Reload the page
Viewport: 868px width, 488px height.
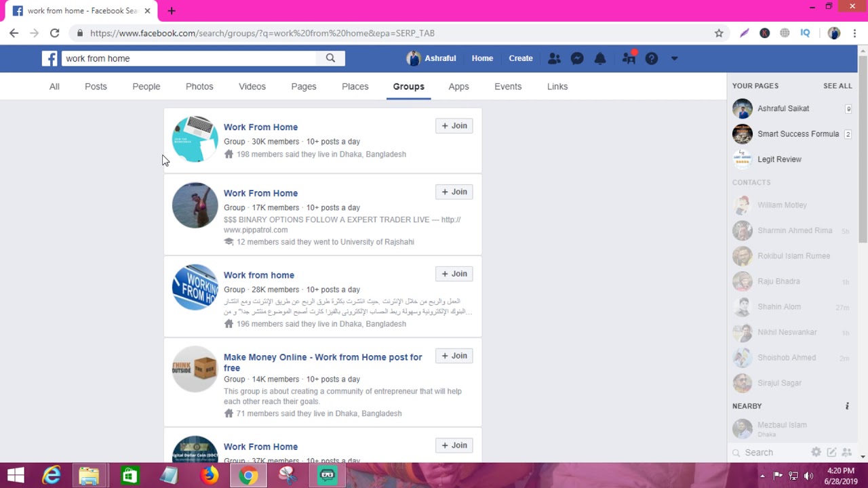coord(54,33)
